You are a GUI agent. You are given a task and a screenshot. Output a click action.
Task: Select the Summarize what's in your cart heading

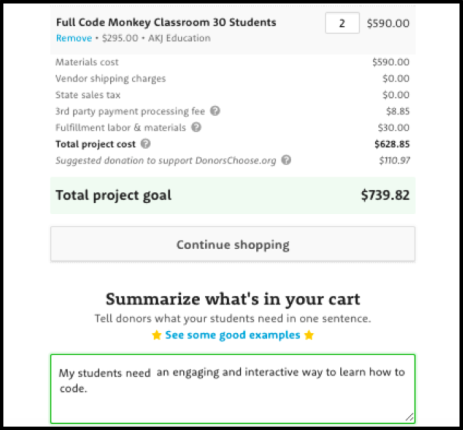(233, 299)
